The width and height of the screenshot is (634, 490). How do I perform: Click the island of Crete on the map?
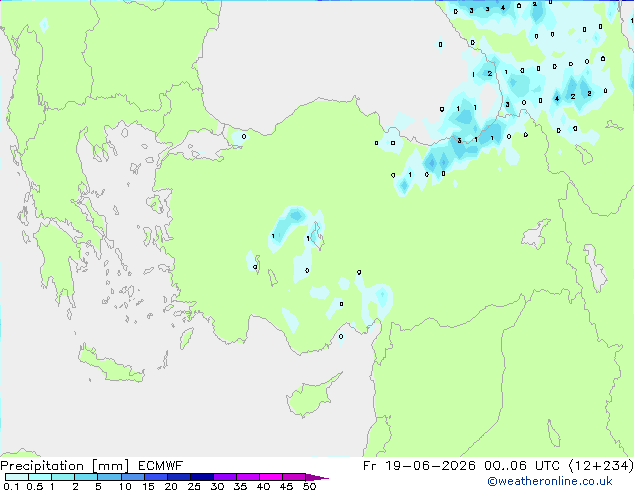pyautogui.click(x=110, y=365)
